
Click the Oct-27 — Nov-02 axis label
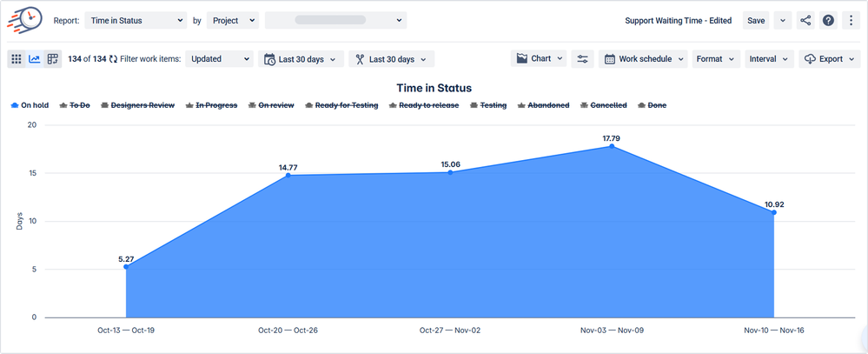(450, 331)
